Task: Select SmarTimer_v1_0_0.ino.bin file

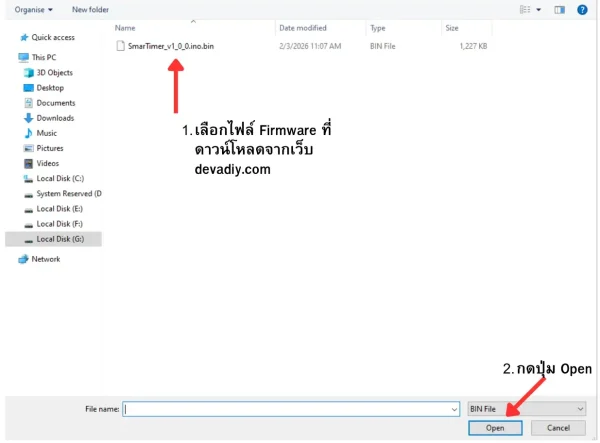Action: [x=171, y=46]
